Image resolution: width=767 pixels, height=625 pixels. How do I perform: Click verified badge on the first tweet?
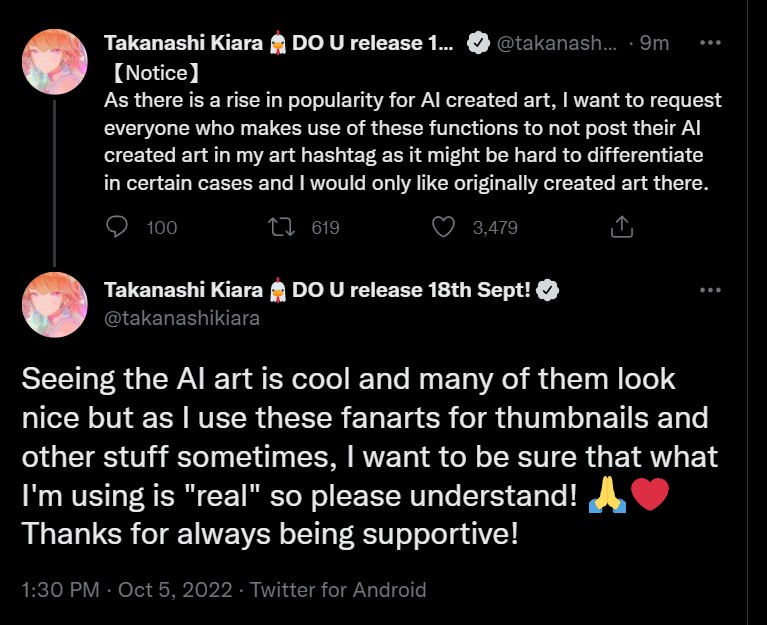tap(479, 43)
